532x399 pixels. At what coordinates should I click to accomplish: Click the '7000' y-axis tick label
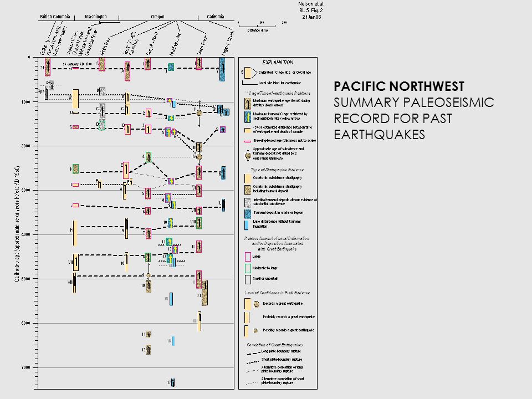[x=26, y=367]
